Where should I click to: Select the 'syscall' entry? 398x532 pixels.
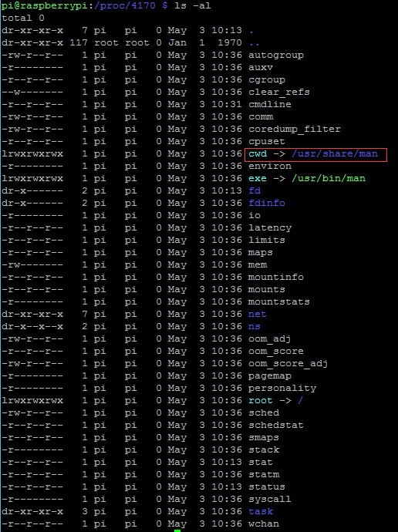pyautogui.click(x=270, y=500)
